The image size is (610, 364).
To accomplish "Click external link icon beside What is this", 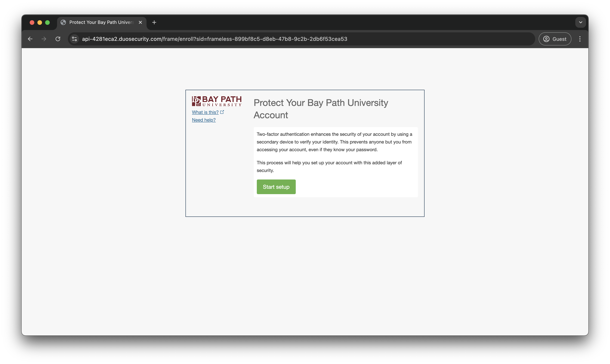I will (222, 112).
